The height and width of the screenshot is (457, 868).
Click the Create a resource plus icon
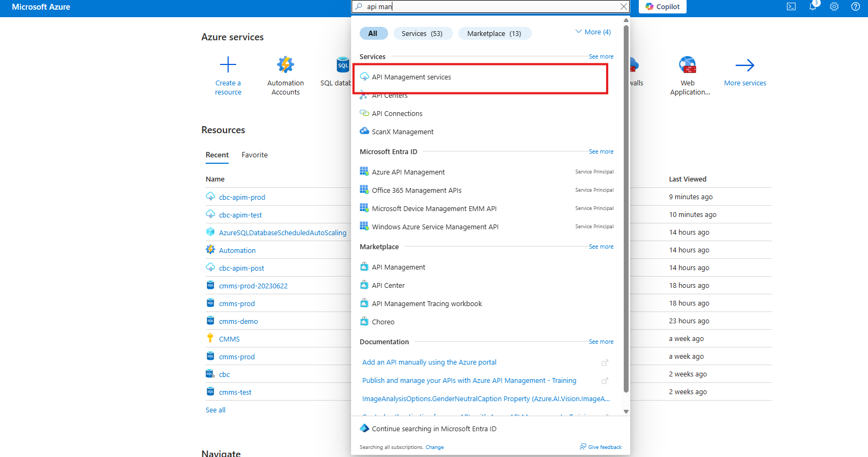[228, 65]
